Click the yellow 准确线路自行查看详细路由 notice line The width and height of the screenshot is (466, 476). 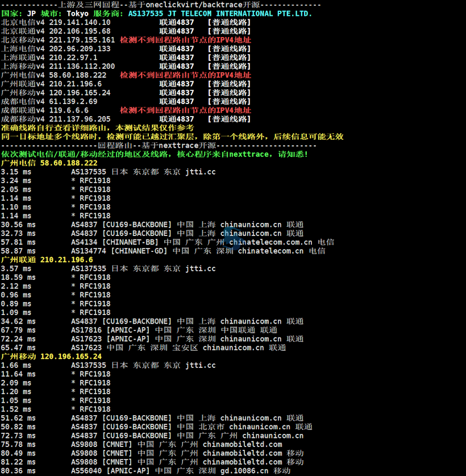[x=97, y=128]
